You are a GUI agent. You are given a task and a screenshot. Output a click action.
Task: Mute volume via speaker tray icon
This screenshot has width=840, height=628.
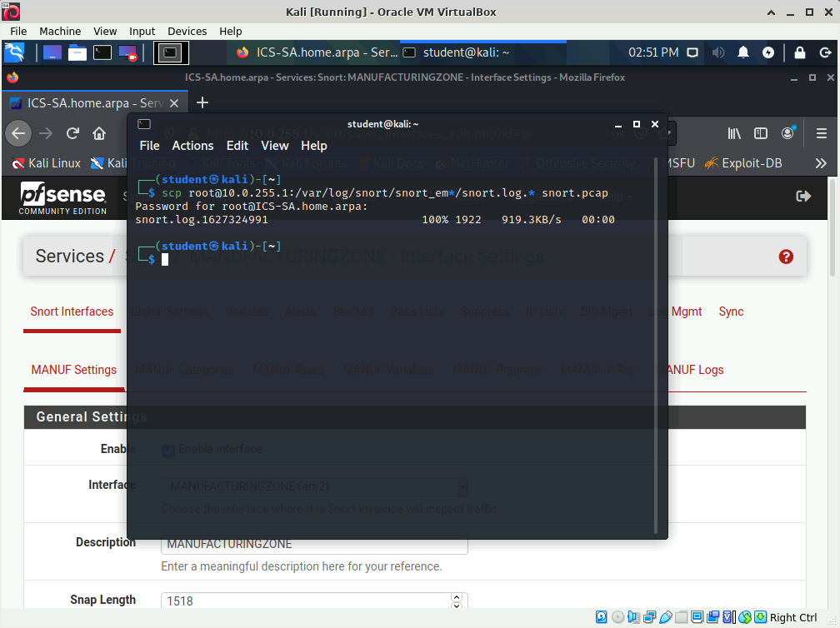pos(717,52)
